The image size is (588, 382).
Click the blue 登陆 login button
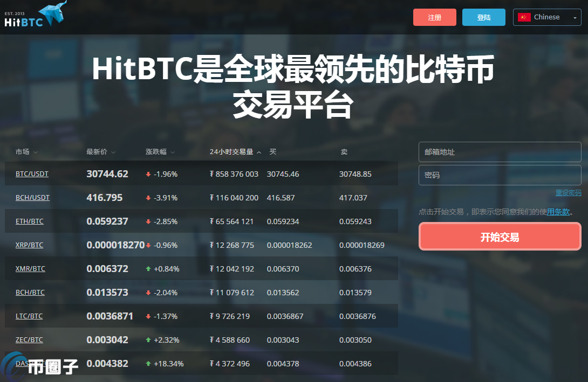[x=484, y=17]
